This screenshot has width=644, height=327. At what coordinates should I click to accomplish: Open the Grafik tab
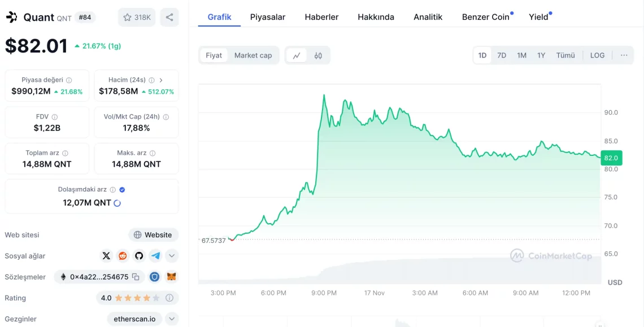[x=219, y=17]
